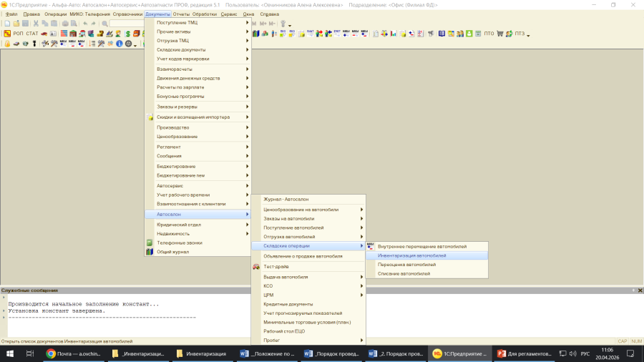Click the megaphone toolbar icon
Viewport: 644px width, 362px height.
pyautogui.click(x=431, y=34)
